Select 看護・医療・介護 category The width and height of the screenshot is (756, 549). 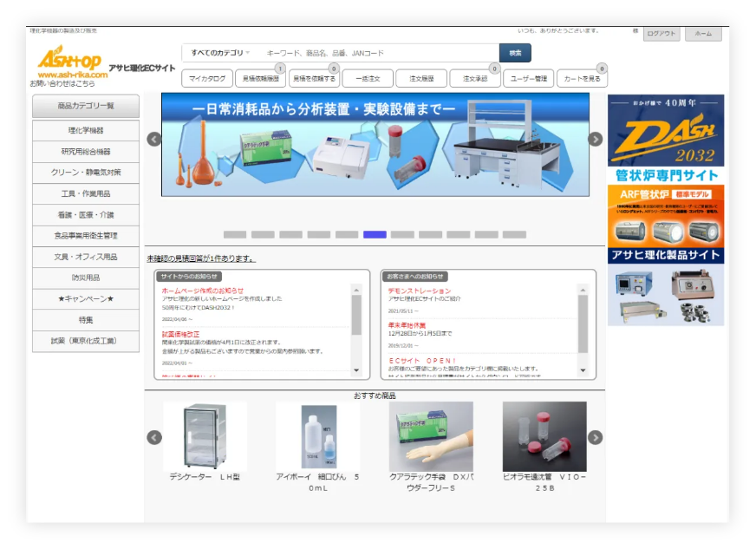[x=86, y=215]
